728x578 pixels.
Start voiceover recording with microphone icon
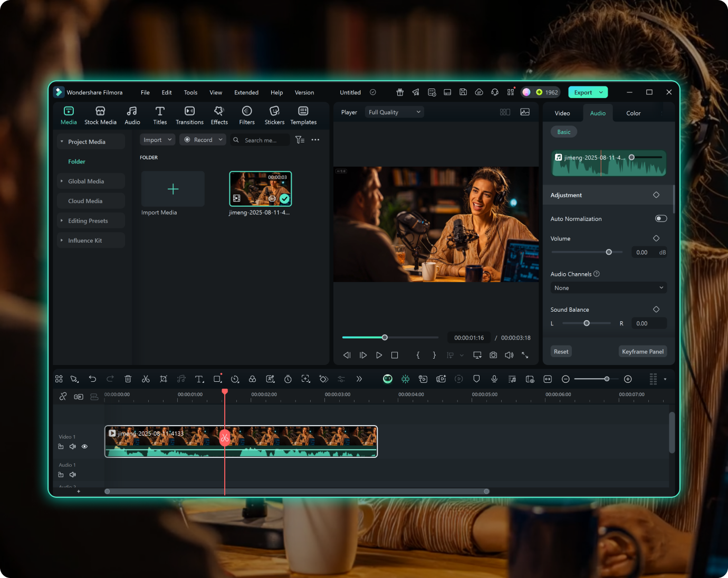pos(494,379)
